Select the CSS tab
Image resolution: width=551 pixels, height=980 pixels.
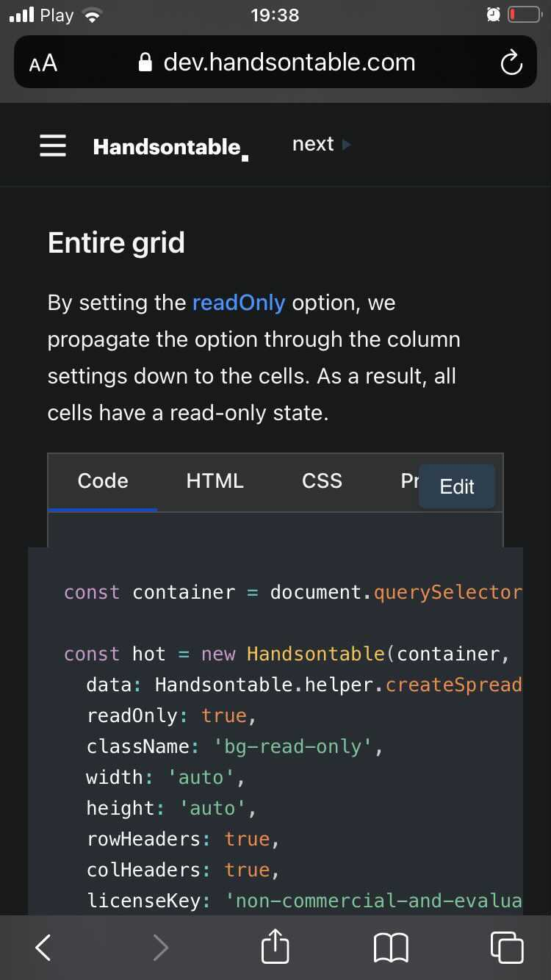click(x=321, y=480)
